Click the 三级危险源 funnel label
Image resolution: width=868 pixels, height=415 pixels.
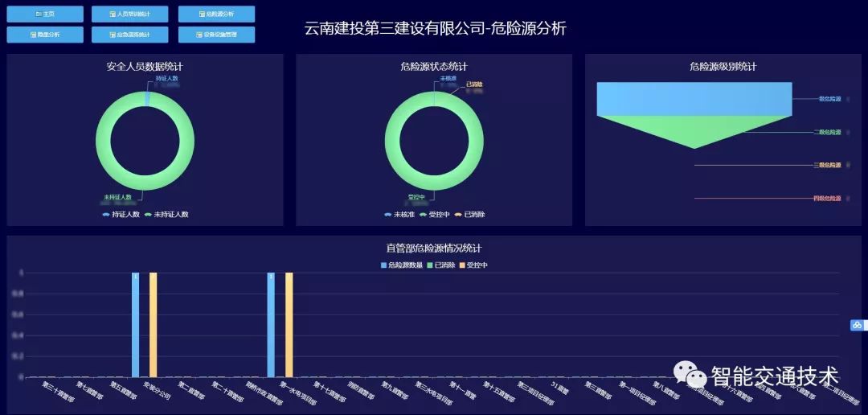click(827, 165)
